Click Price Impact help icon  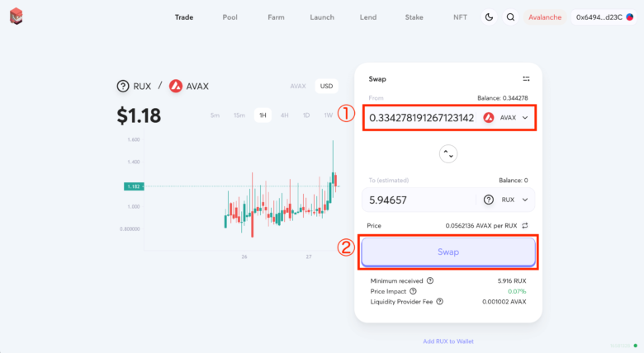point(413,291)
